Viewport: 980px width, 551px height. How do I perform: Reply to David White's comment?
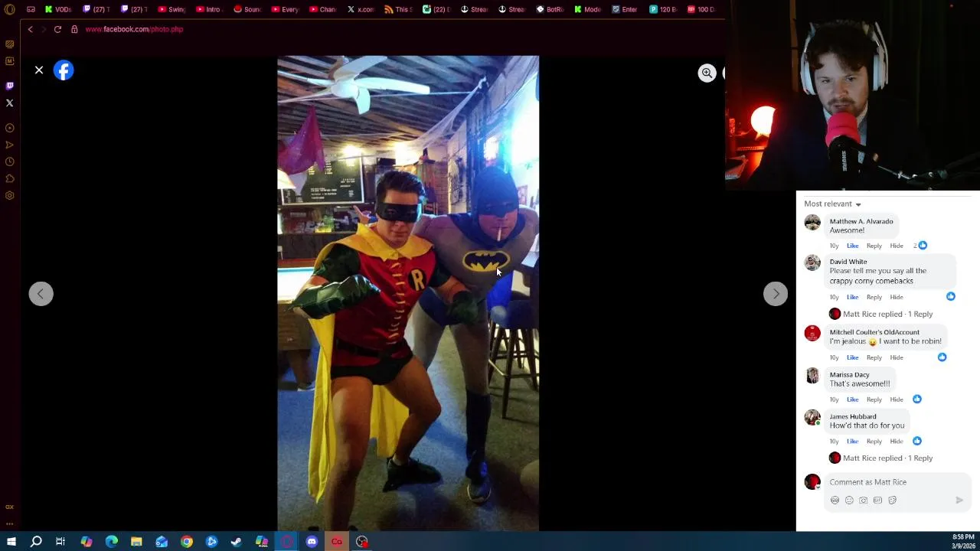pos(874,297)
